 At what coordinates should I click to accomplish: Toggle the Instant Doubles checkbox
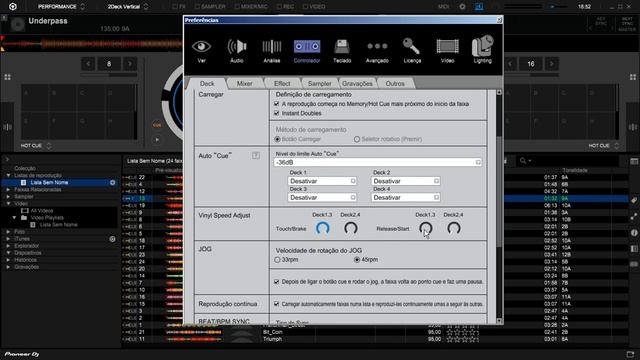276,113
